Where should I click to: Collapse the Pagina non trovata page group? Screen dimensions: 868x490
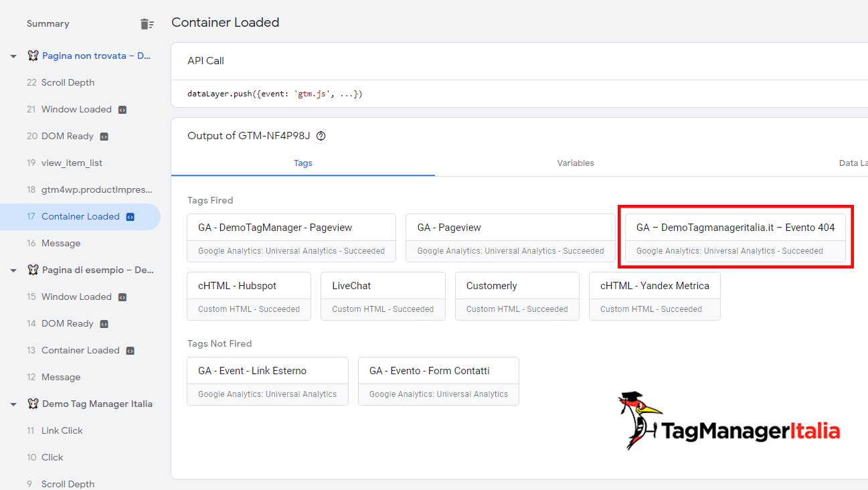(x=13, y=56)
